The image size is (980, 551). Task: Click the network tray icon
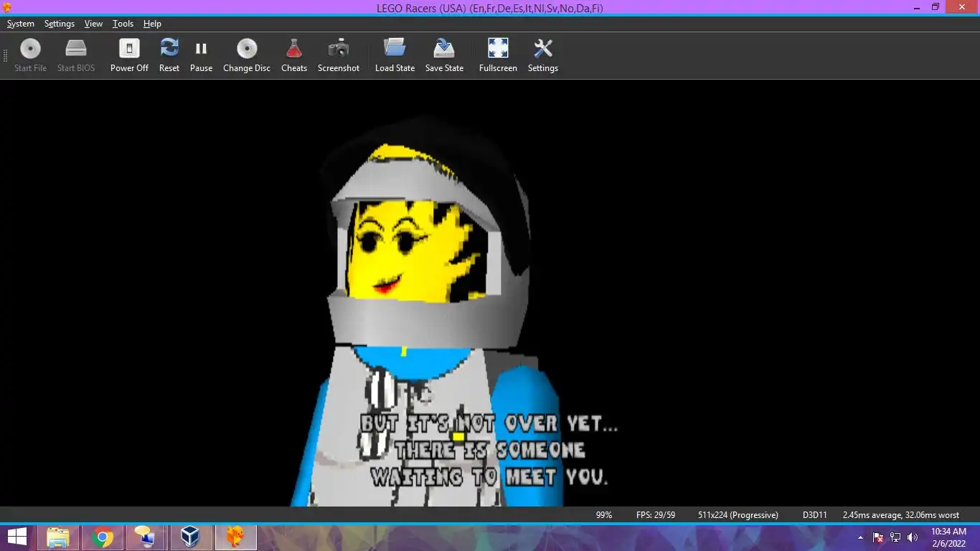click(x=895, y=537)
